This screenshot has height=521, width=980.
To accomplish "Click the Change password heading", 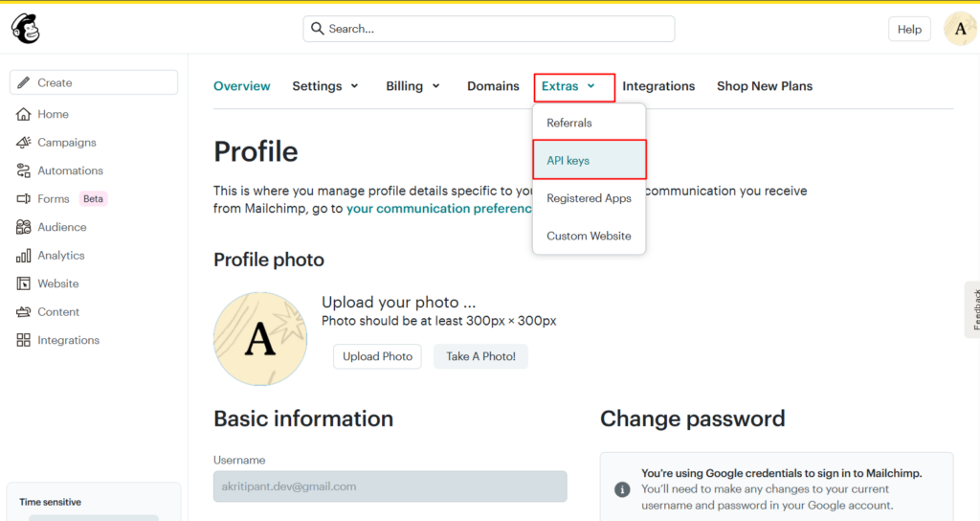I will tap(693, 419).
